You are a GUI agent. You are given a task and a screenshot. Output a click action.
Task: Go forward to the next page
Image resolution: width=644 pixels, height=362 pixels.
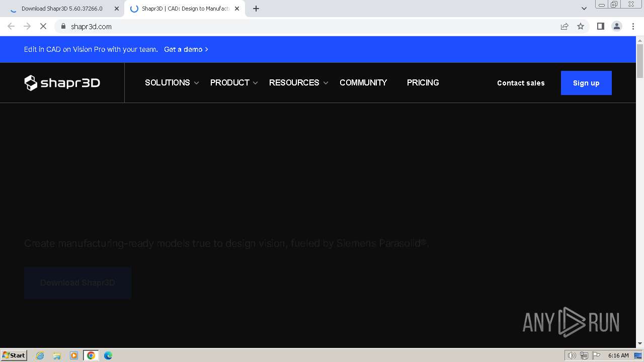pos(27,26)
